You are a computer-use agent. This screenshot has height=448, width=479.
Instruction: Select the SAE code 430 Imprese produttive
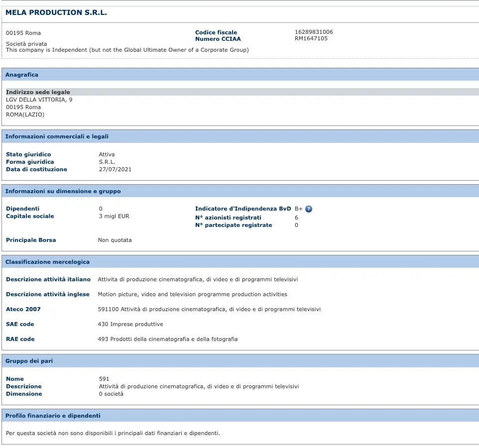130,324
